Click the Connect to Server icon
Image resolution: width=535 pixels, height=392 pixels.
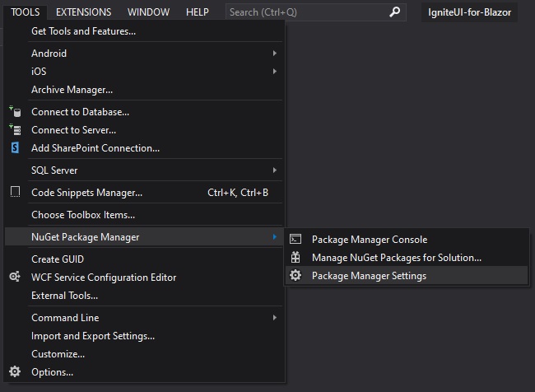[x=15, y=130]
